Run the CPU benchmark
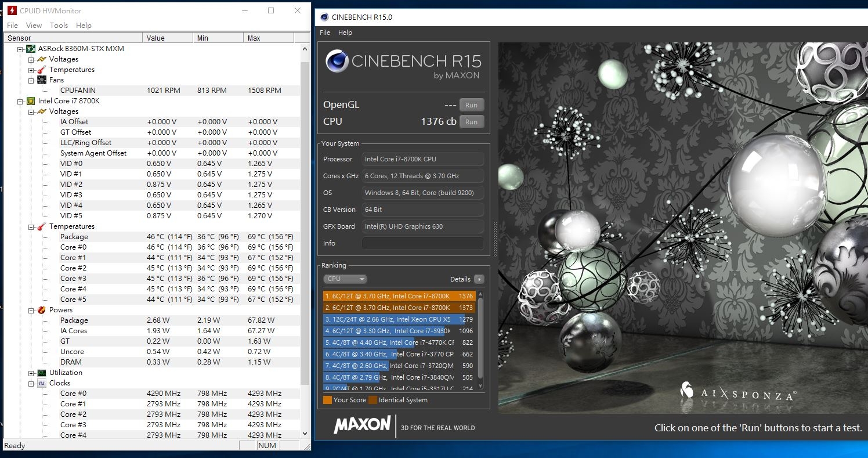Viewport: 868px width, 458px height. [x=471, y=122]
